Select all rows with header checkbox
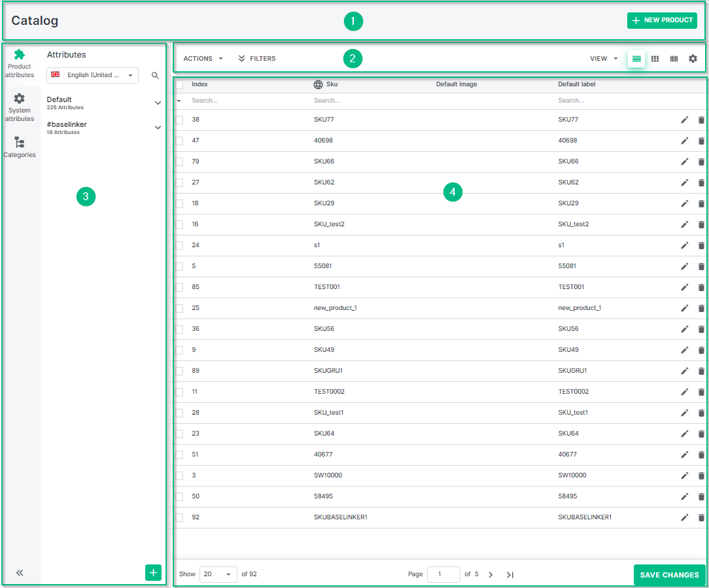This screenshot has height=588, width=709. click(179, 84)
